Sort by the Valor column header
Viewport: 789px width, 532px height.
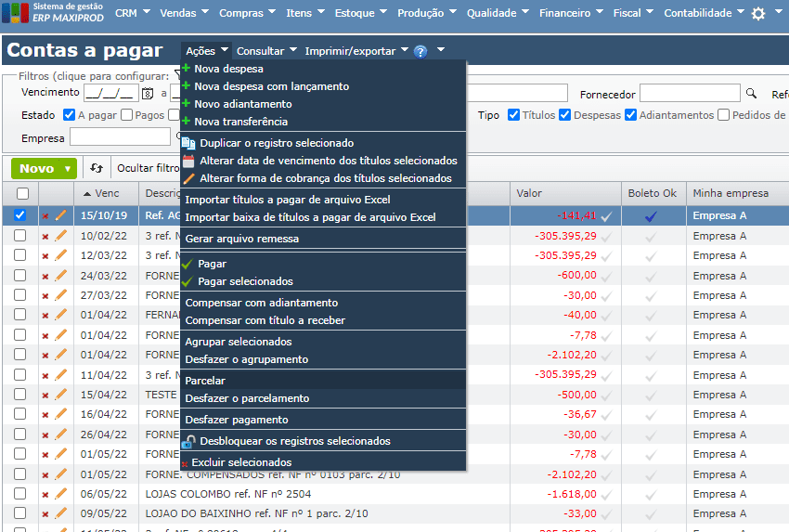[529, 193]
